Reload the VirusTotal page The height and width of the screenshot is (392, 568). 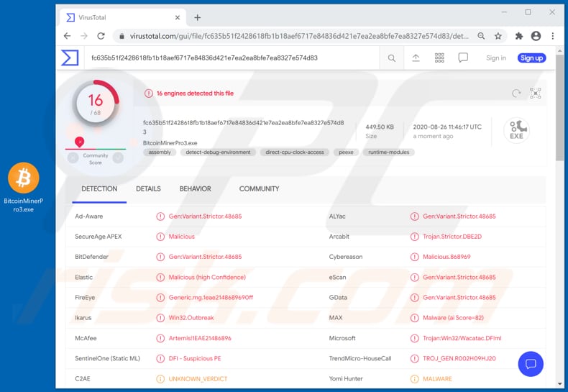[101, 36]
